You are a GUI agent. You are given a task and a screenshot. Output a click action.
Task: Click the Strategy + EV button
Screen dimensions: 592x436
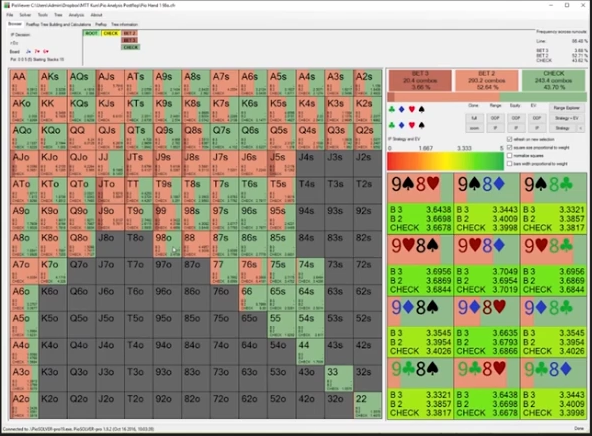click(x=566, y=118)
